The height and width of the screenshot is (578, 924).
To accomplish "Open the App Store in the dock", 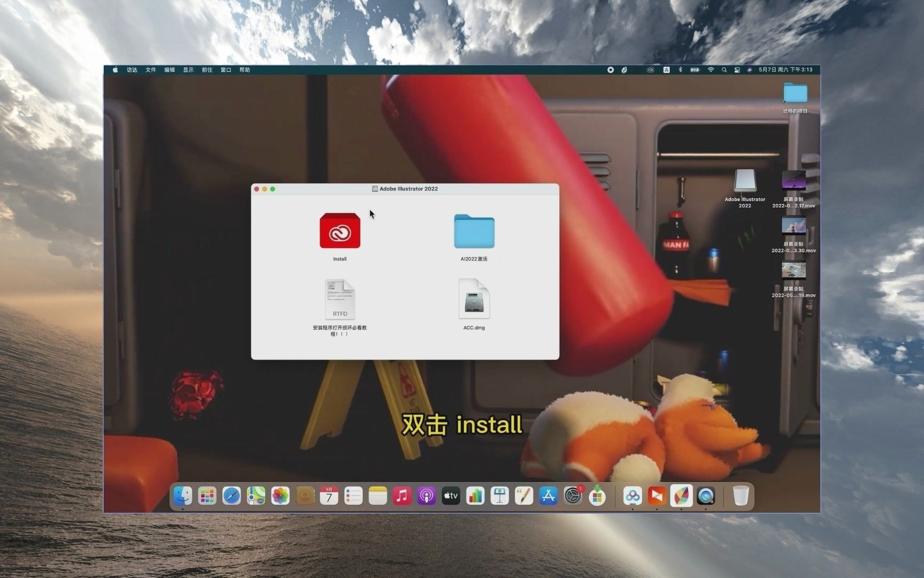I will (x=548, y=496).
